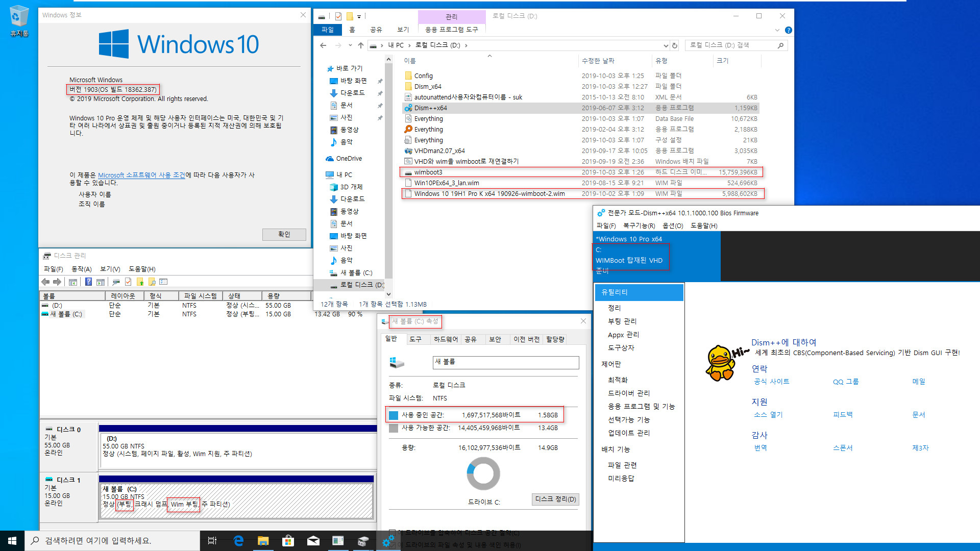Viewport: 980px width, 551px height.
Task: Open QQ 그룹 link in Dism++
Action: pyautogui.click(x=846, y=382)
